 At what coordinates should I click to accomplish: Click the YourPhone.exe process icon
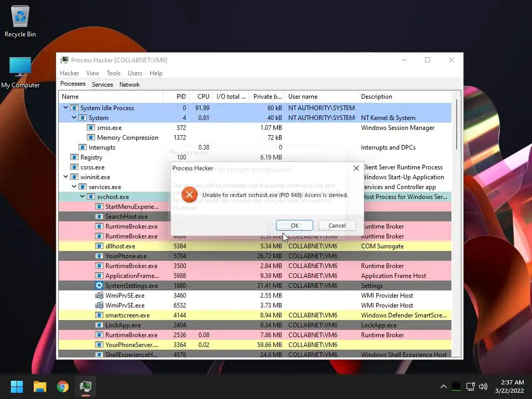pyautogui.click(x=99, y=256)
